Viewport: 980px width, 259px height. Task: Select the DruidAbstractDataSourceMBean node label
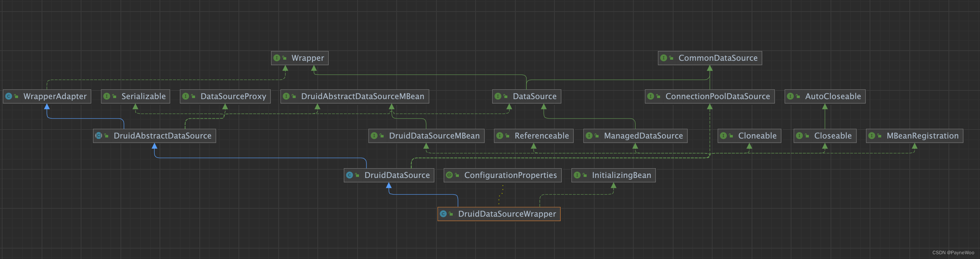pyautogui.click(x=363, y=96)
